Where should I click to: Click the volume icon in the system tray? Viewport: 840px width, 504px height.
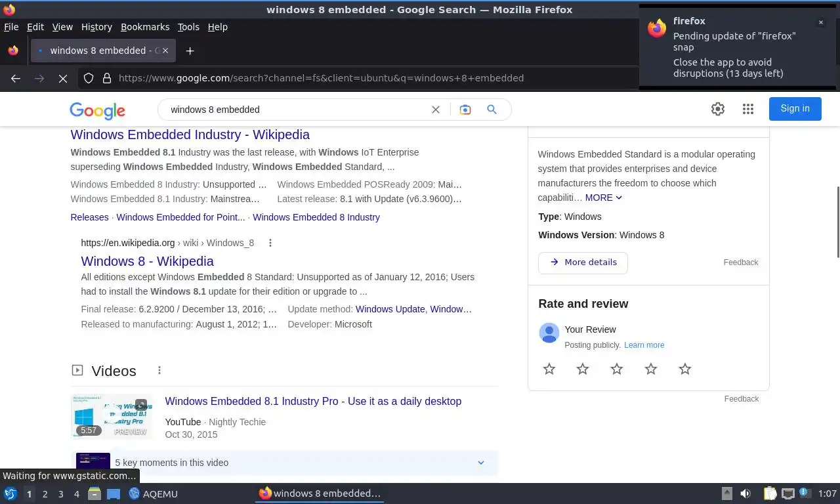click(x=745, y=493)
